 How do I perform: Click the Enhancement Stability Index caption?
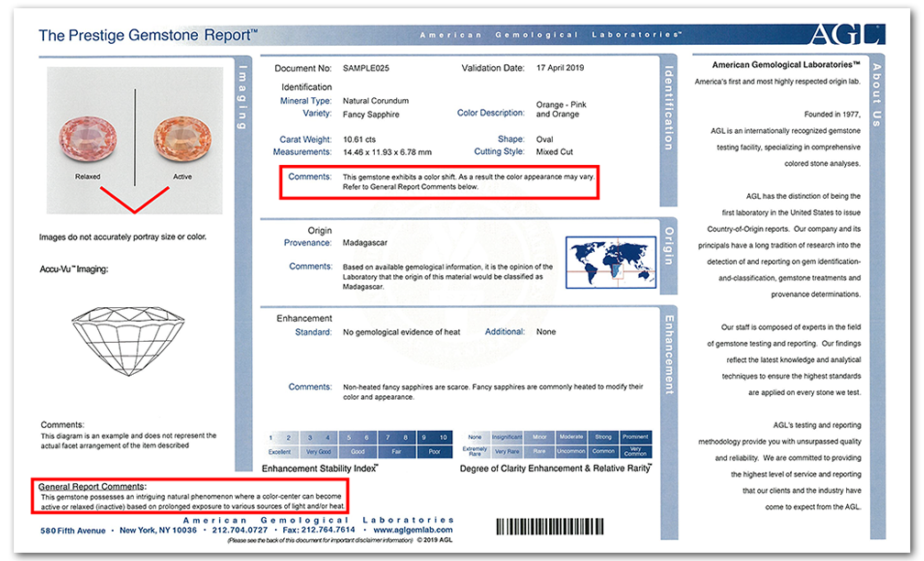pyautogui.click(x=320, y=468)
